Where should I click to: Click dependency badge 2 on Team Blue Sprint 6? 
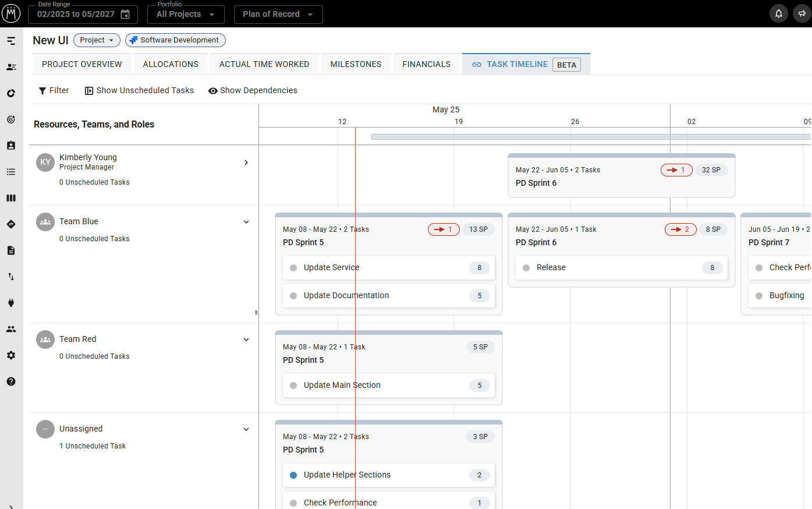click(x=680, y=229)
